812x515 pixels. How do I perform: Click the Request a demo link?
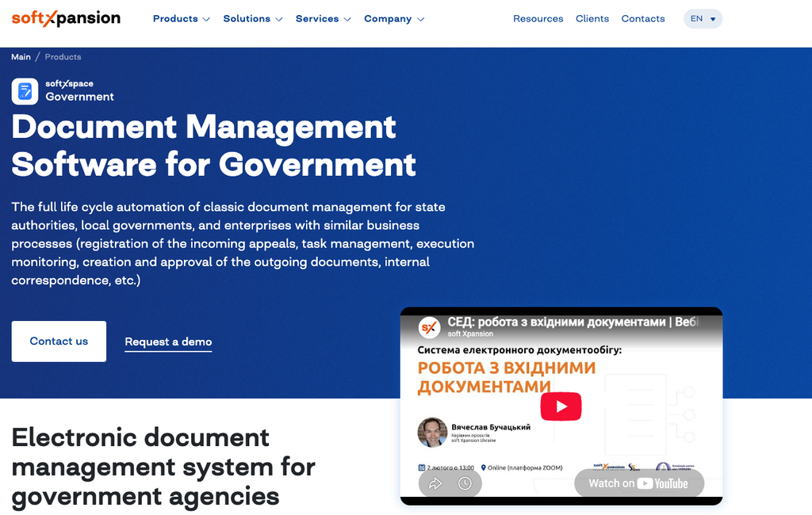168,341
